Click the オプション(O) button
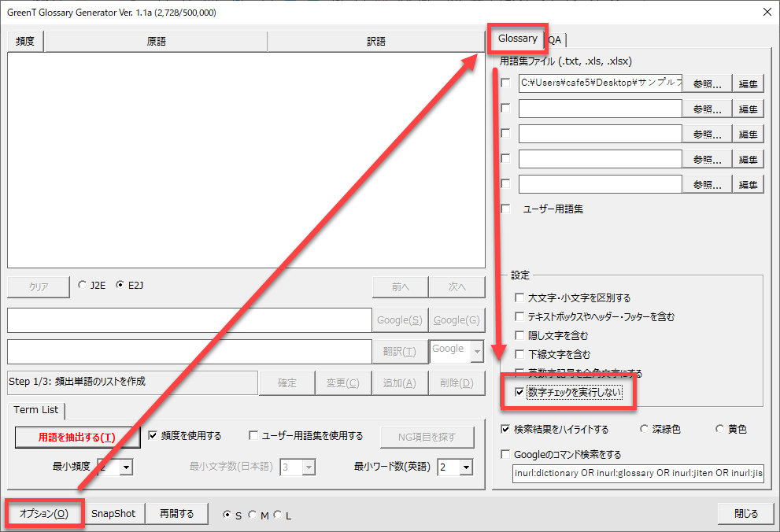780x532 pixels. [x=44, y=514]
